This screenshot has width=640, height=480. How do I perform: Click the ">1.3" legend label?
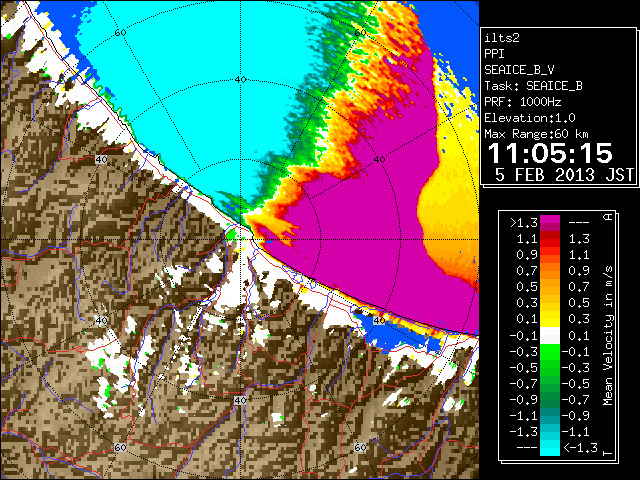coord(524,223)
